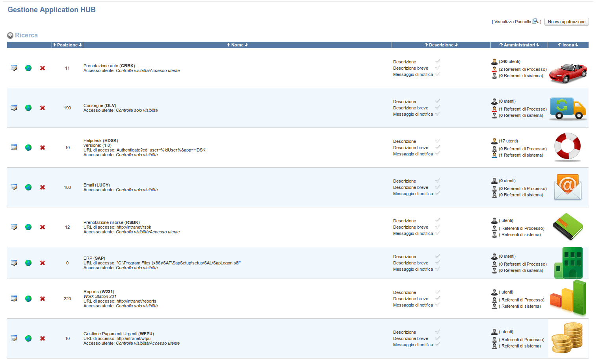Click the users icon beside 540 utenti
The image size is (600, 364).
pos(494,62)
